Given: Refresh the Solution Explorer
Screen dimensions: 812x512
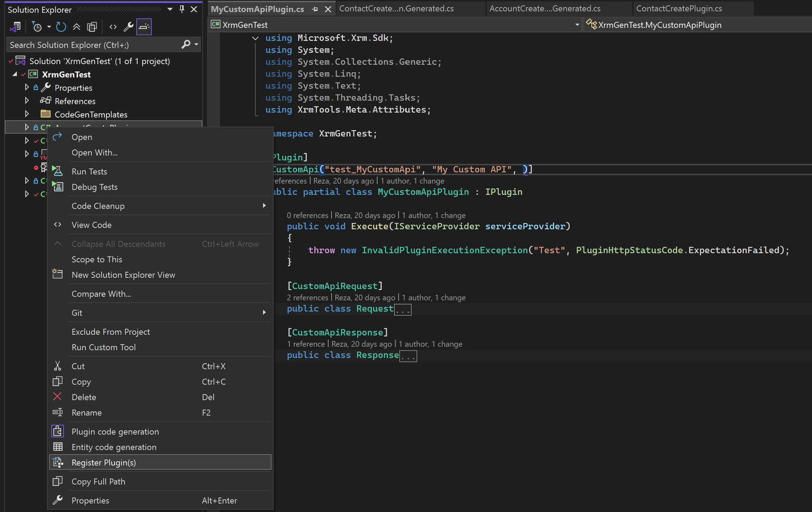Looking at the screenshot, I should point(61,26).
